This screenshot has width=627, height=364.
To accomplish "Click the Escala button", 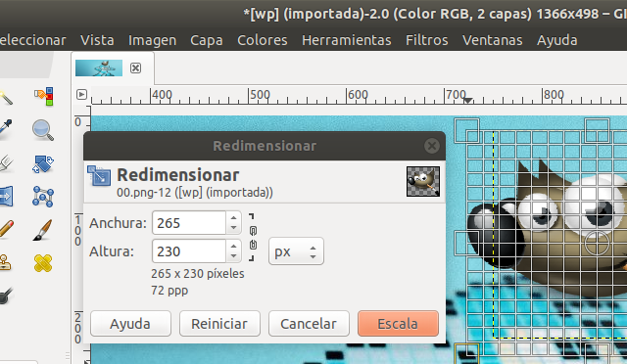I will click(398, 323).
